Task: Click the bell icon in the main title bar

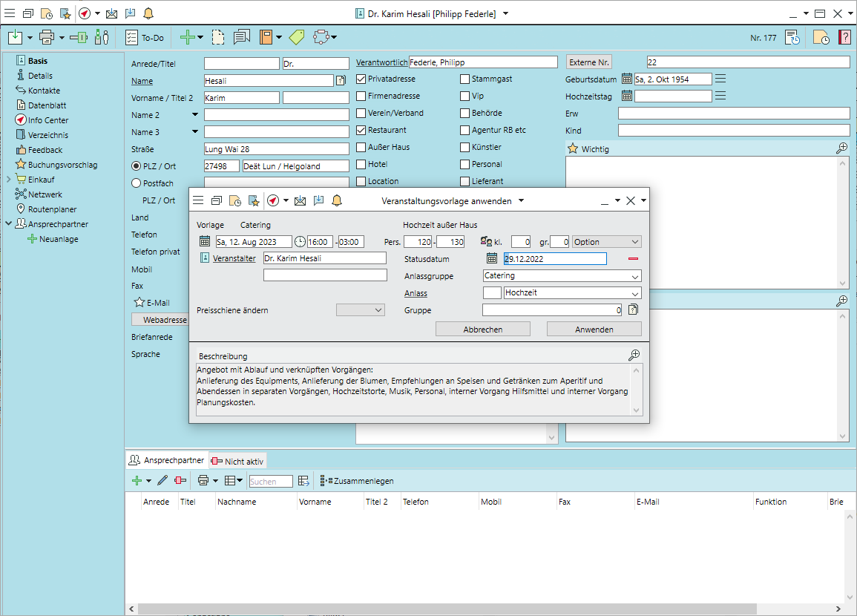Action: coord(148,13)
